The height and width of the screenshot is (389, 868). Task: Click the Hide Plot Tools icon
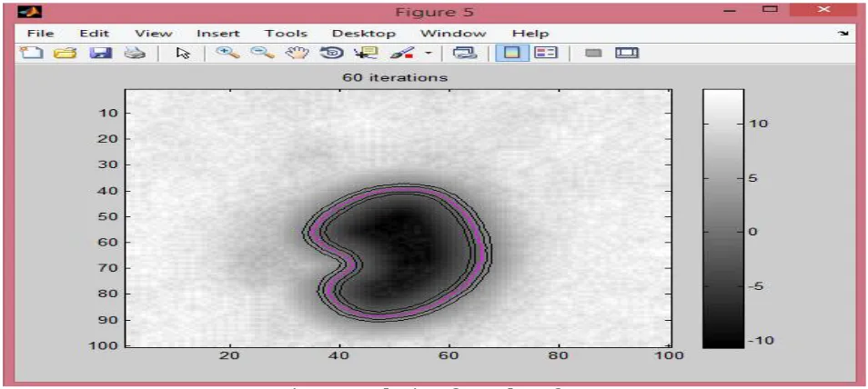(594, 54)
